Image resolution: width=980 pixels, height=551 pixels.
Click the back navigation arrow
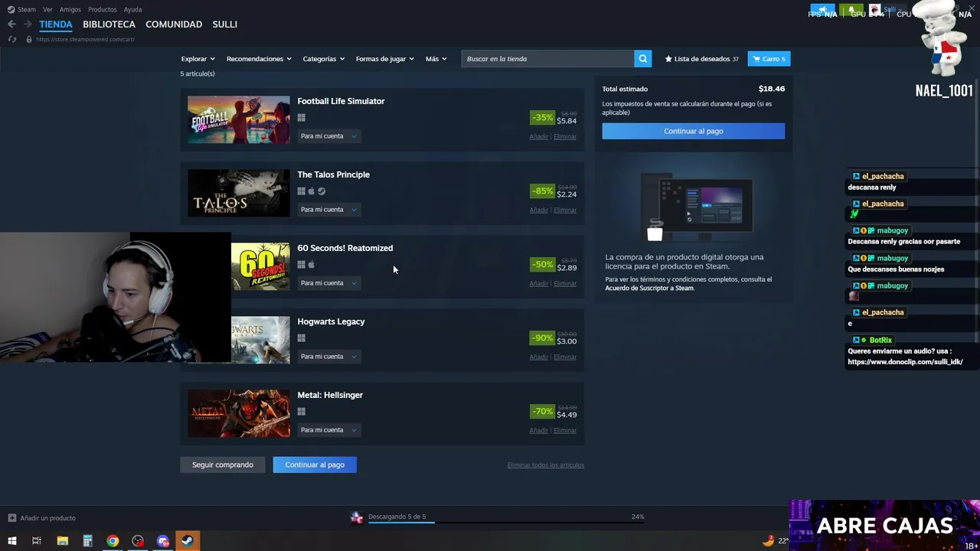11,24
